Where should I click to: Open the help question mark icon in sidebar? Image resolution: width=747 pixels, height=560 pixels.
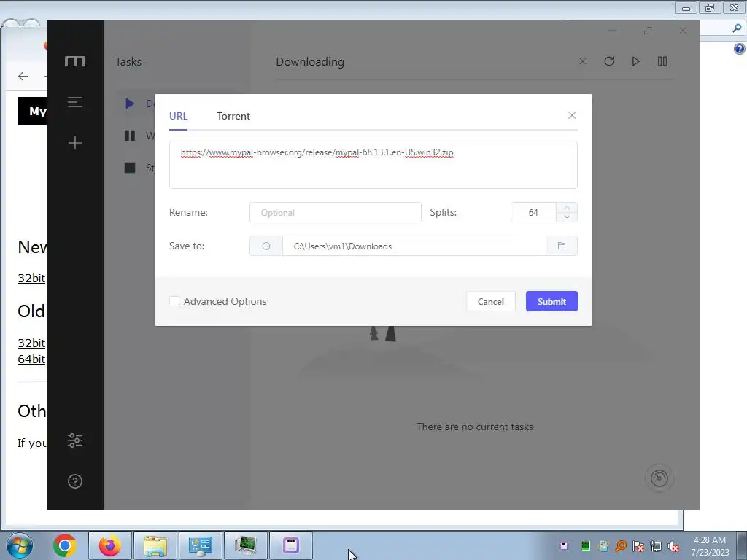coord(75,481)
